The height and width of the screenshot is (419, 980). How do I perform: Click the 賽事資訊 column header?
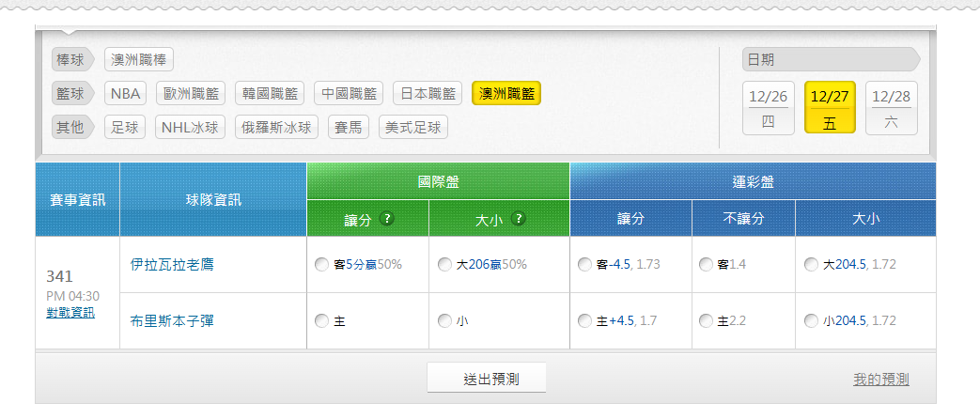(77, 199)
